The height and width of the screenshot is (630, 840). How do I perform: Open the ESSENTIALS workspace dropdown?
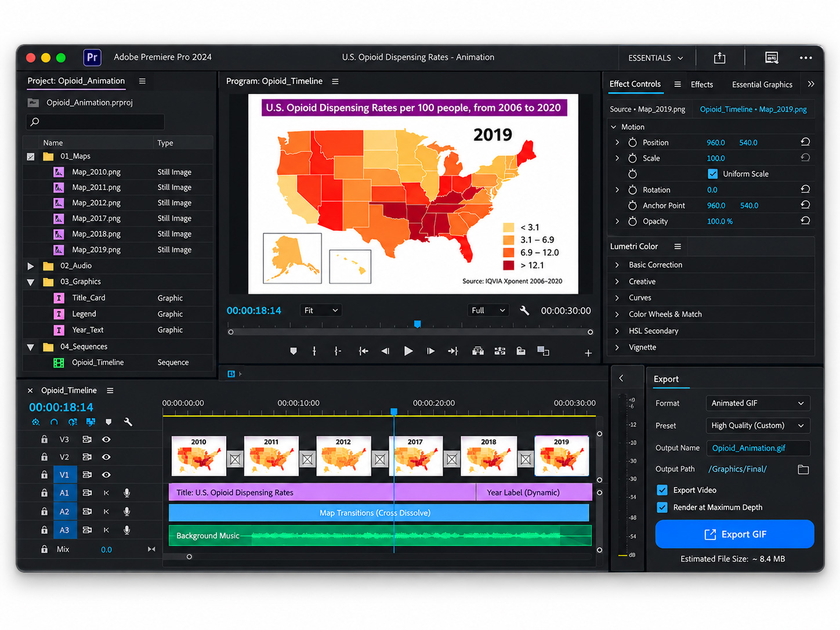pyautogui.click(x=656, y=58)
